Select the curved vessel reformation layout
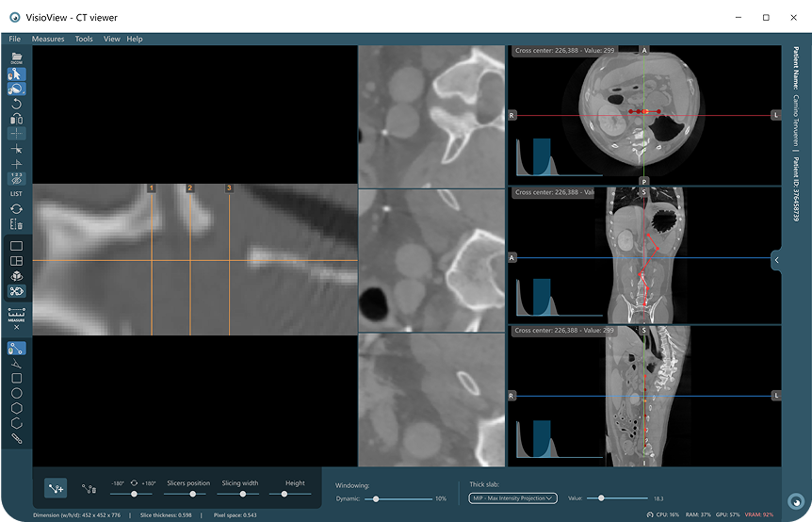 point(17,291)
